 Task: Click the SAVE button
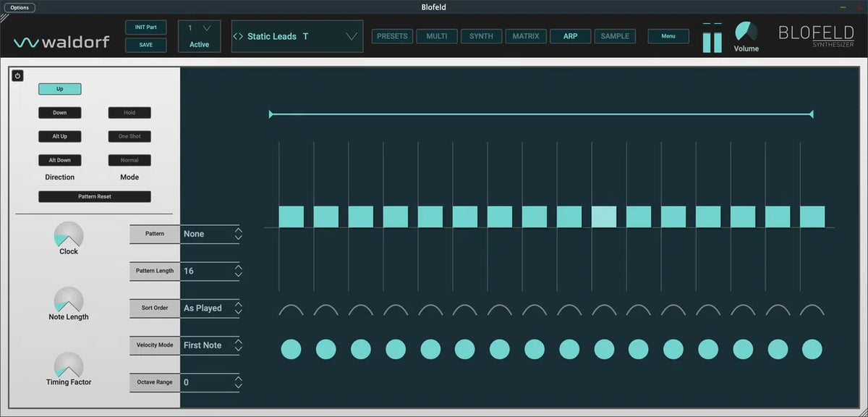coord(145,45)
